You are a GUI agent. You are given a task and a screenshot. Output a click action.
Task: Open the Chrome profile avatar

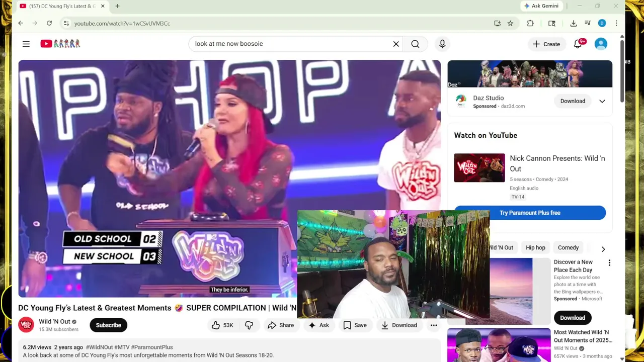click(x=602, y=23)
